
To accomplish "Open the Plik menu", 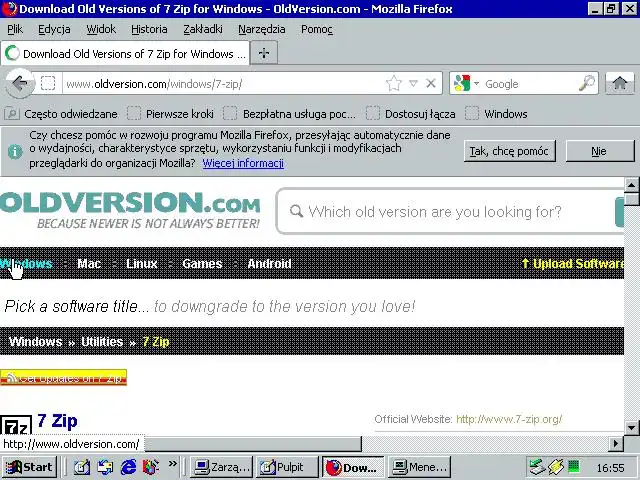I will click(x=15, y=29).
